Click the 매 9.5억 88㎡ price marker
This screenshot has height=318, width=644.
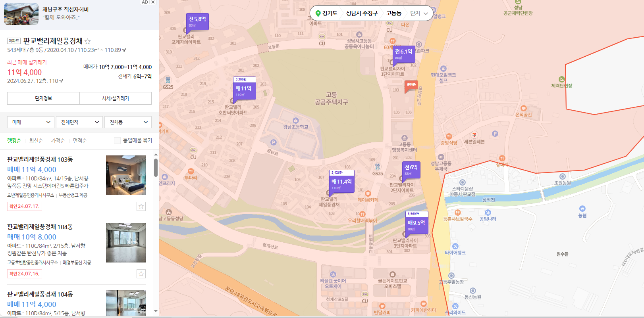(x=416, y=222)
